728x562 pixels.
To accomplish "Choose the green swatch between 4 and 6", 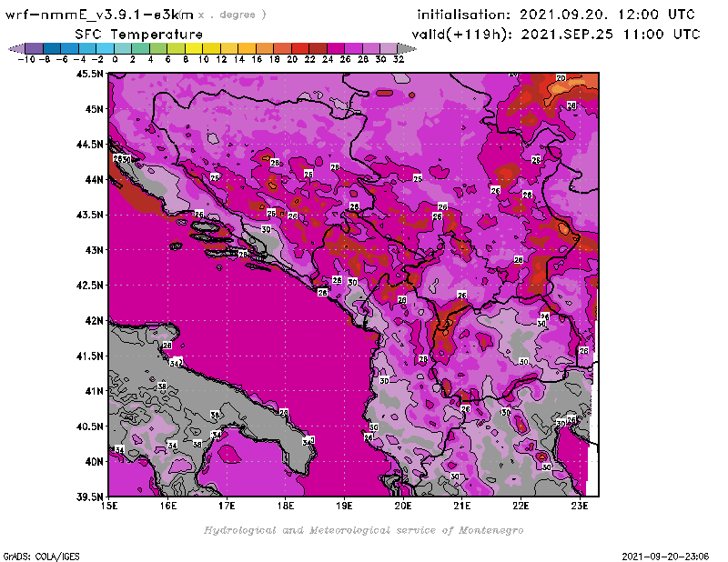I will [x=158, y=48].
